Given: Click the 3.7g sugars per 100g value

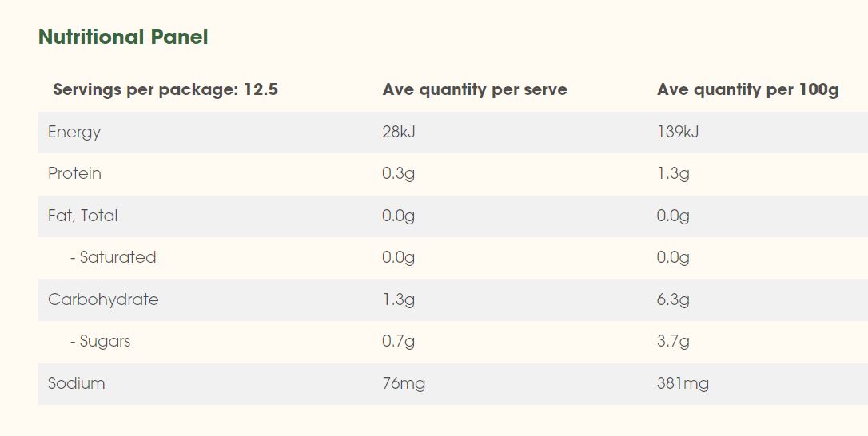Looking at the screenshot, I should point(673,341).
